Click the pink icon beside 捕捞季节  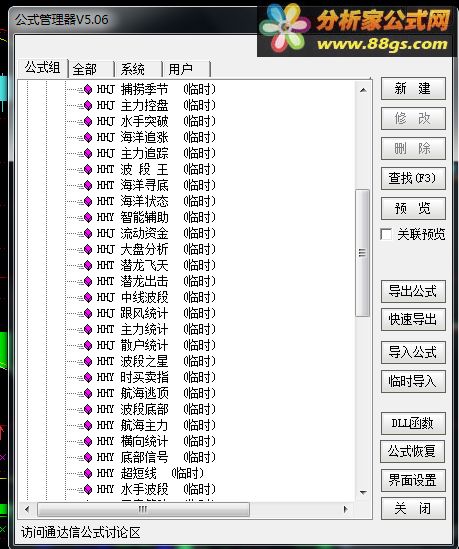pyautogui.click(x=88, y=90)
